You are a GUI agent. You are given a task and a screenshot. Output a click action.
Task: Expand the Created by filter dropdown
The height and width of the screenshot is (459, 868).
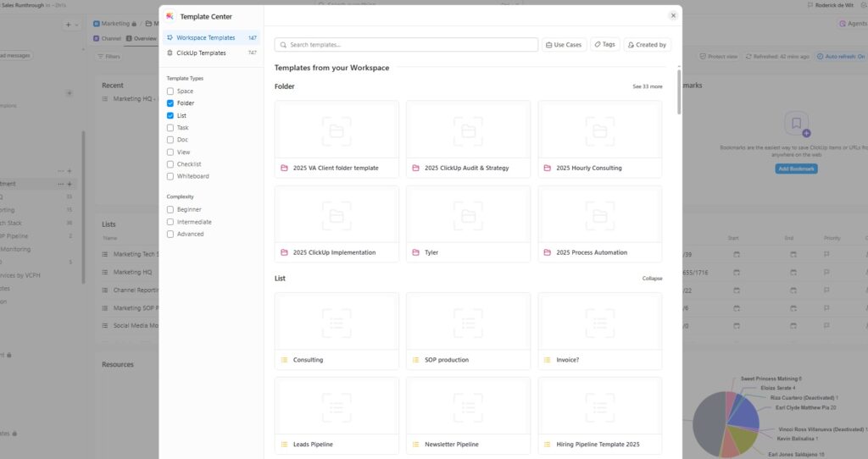pos(647,45)
